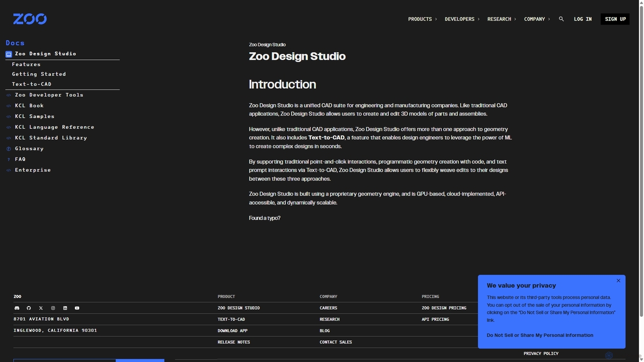The image size is (644, 362).
Task: Open the Release Notes footer link
Action: pos(234,342)
